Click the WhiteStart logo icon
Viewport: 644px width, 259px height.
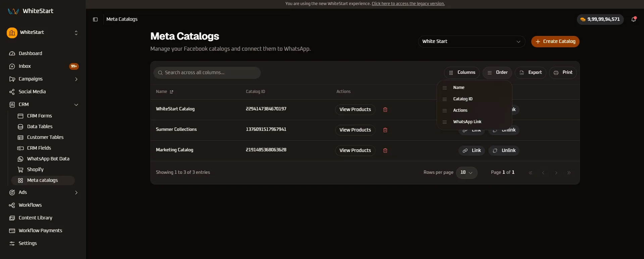tap(13, 11)
